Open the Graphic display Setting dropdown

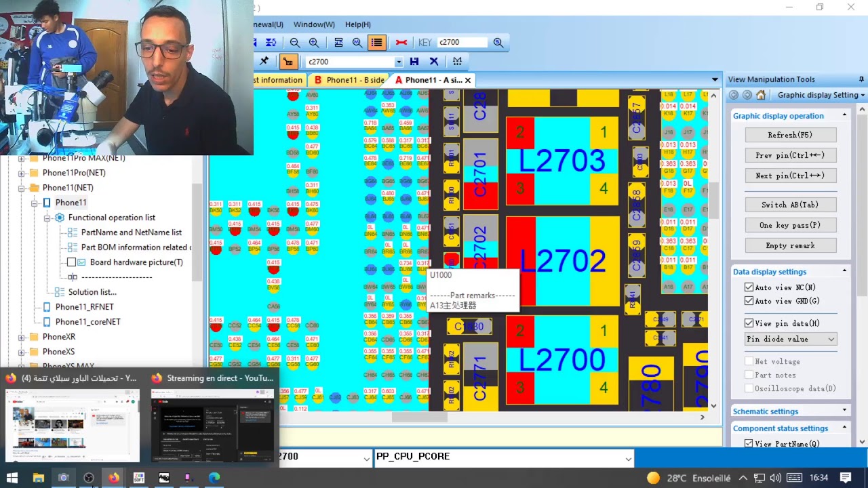pos(821,96)
